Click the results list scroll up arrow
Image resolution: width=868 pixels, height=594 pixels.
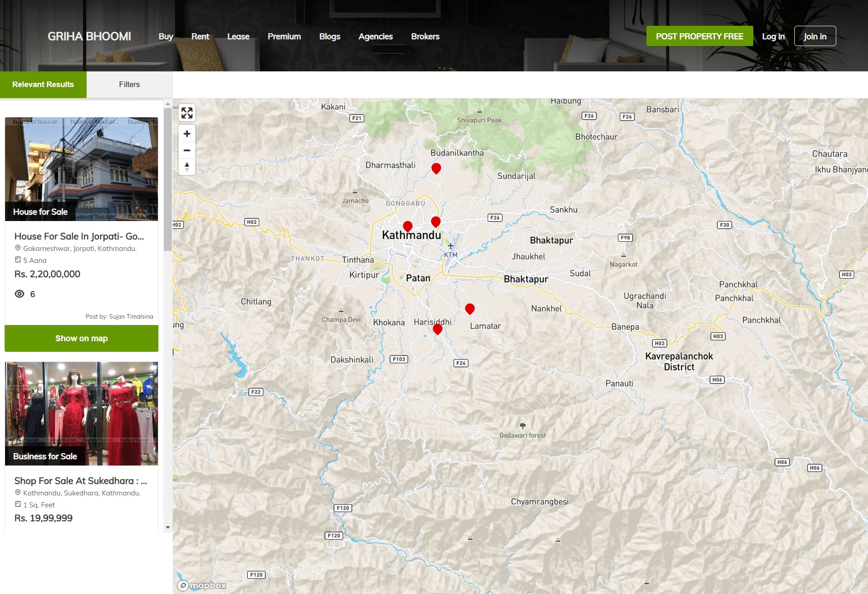[168, 104]
